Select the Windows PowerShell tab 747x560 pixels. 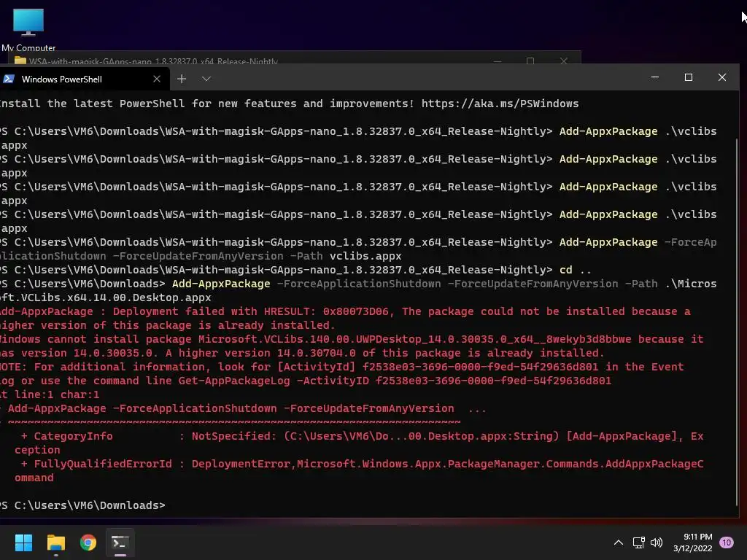[x=85, y=79]
